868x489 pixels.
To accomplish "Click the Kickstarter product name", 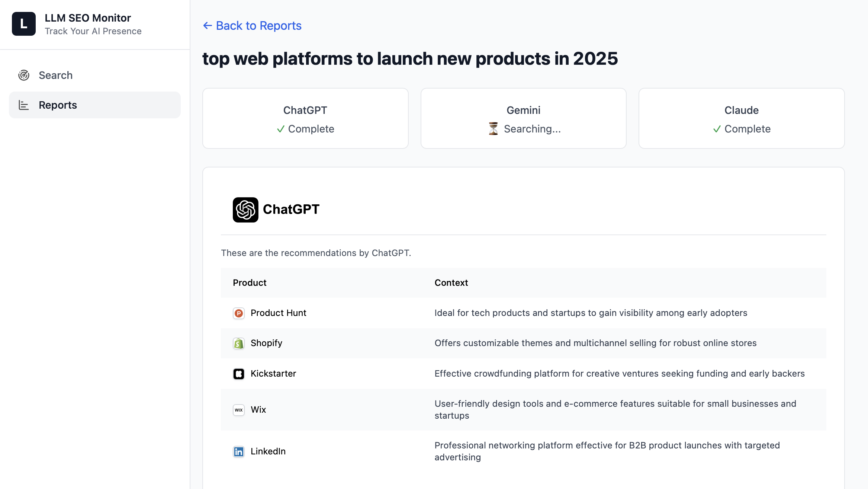I will [x=273, y=374].
